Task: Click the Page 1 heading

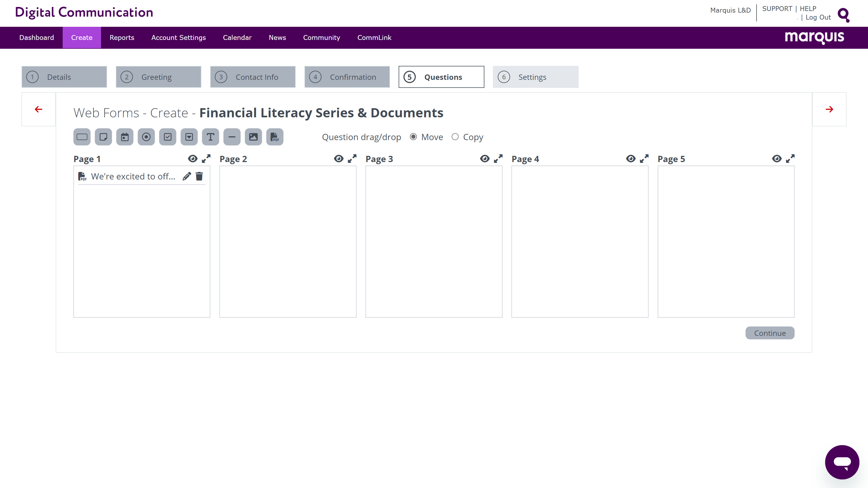Action: [x=87, y=159]
